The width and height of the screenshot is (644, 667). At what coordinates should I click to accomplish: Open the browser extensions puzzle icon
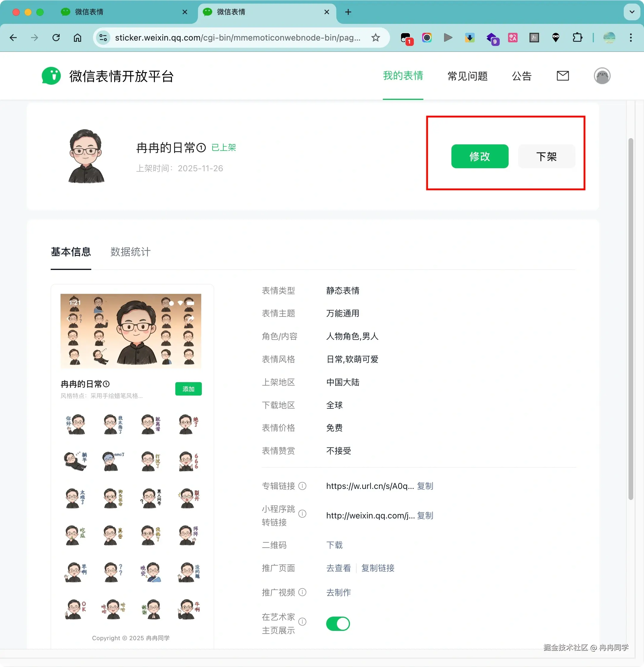577,37
